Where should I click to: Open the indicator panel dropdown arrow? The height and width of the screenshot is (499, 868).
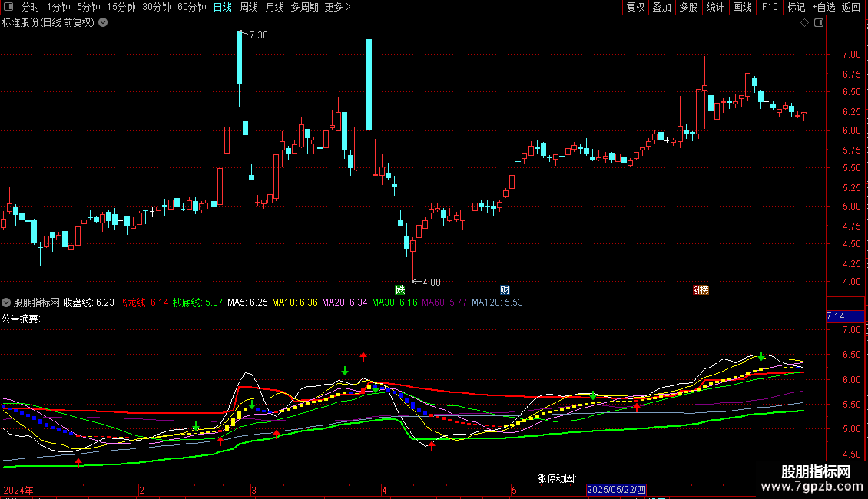(x=6, y=302)
